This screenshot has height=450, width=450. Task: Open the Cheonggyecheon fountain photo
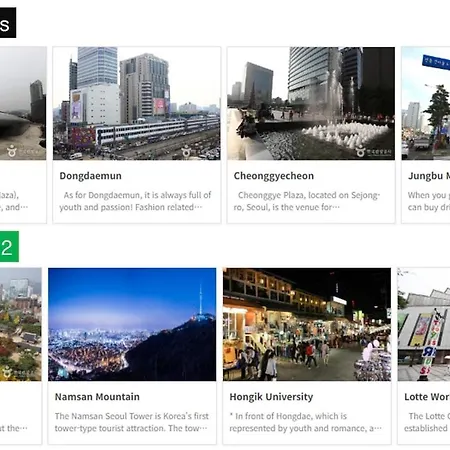(311, 104)
